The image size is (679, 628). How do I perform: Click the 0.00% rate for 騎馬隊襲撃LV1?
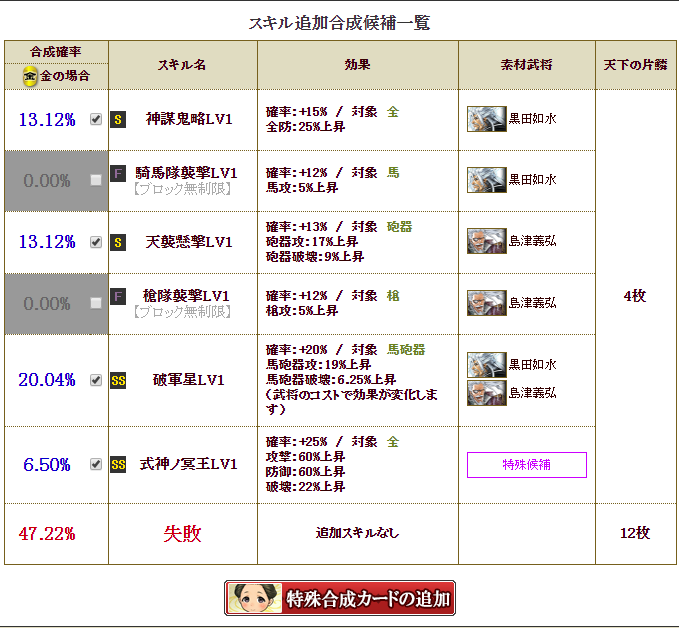47,181
